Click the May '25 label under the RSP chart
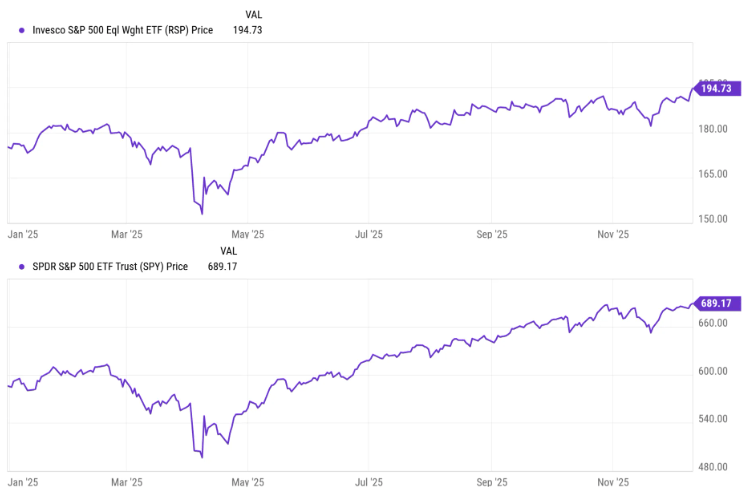 [249, 235]
